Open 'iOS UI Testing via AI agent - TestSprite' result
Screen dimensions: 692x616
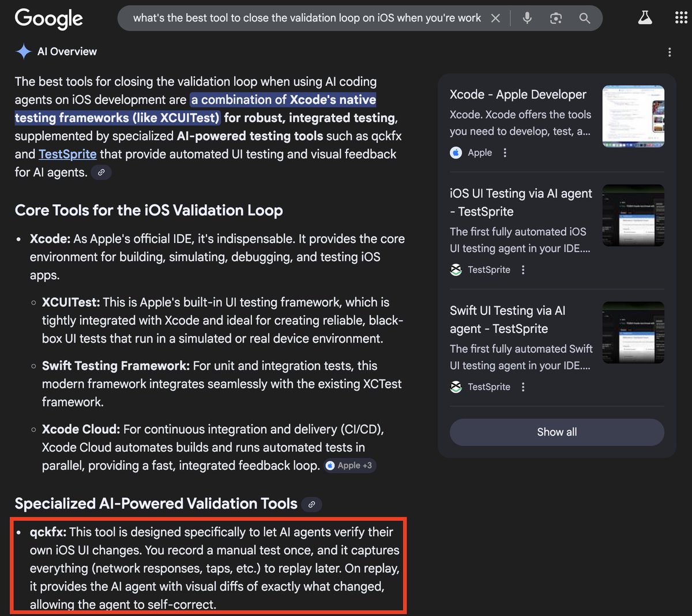(521, 202)
